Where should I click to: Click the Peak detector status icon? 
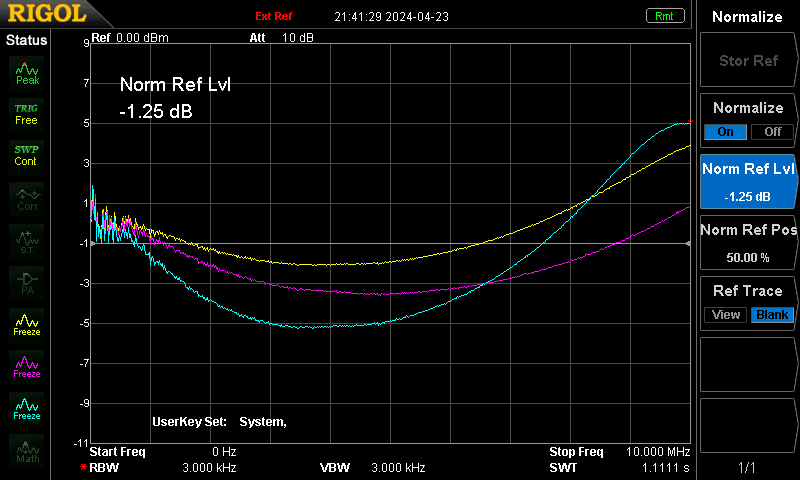click(x=27, y=73)
